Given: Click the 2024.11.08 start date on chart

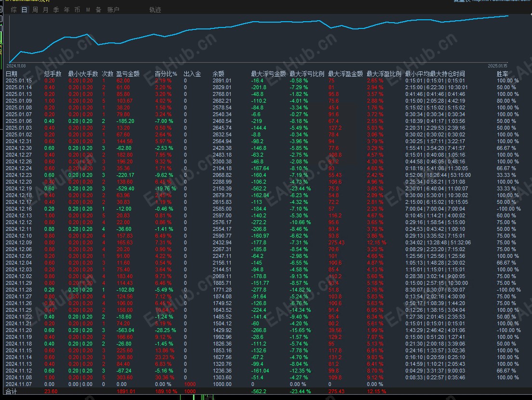Looking at the screenshot, I should (x=16, y=66).
